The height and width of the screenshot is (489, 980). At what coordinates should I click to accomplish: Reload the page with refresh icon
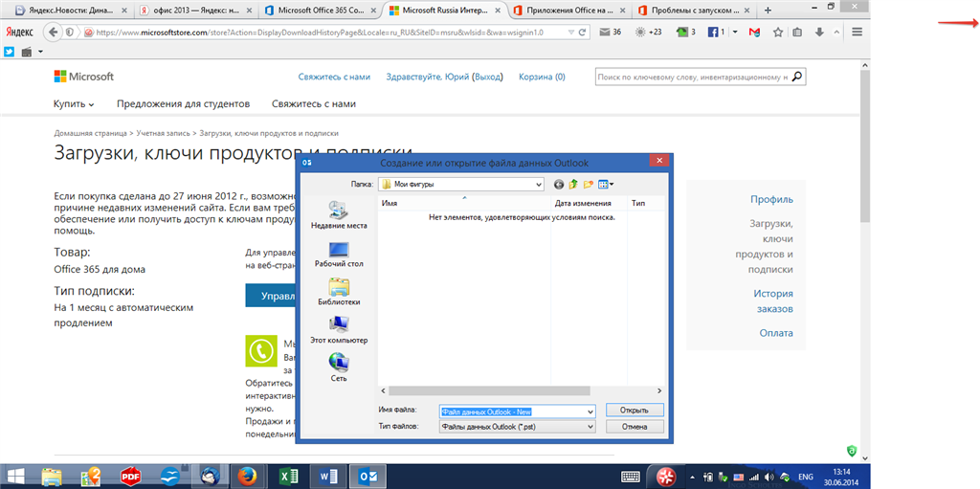click(x=582, y=32)
